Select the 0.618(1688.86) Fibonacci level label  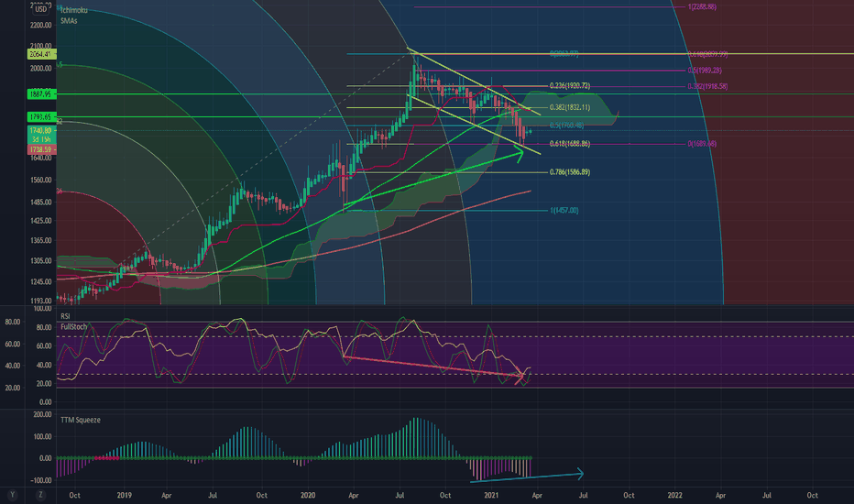(x=570, y=144)
